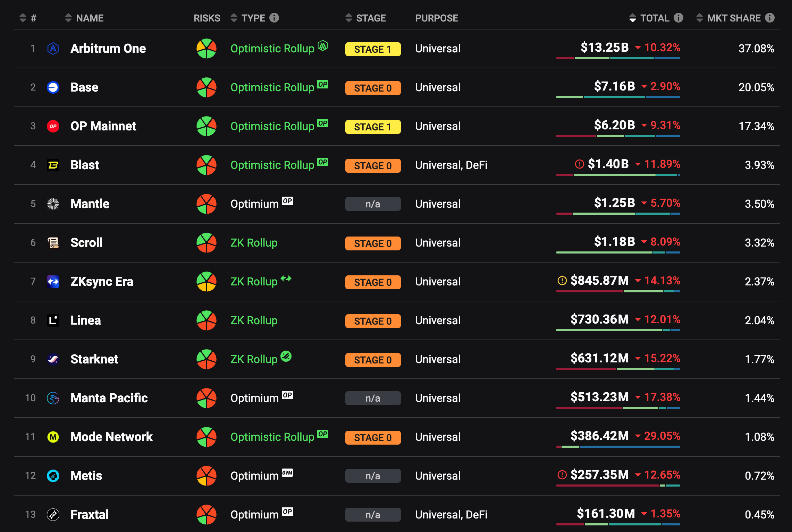The image size is (792, 532).
Task: Click the STAGE 1 badge for Arbitrum One
Action: [x=373, y=49]
